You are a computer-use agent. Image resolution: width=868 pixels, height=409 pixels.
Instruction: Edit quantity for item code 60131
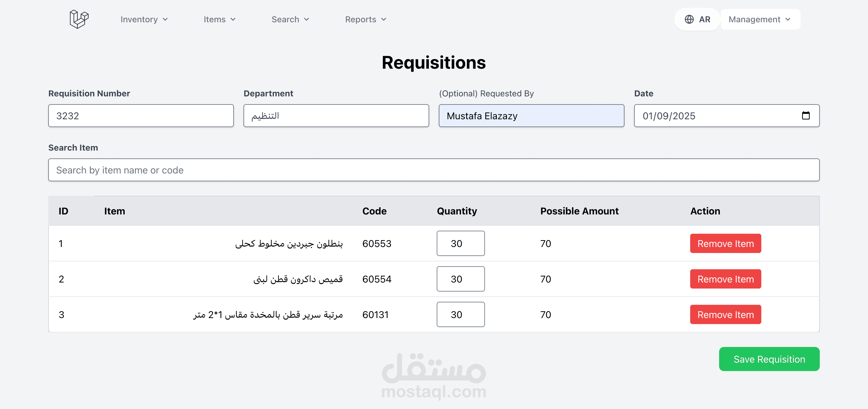[x=460, y=314]
